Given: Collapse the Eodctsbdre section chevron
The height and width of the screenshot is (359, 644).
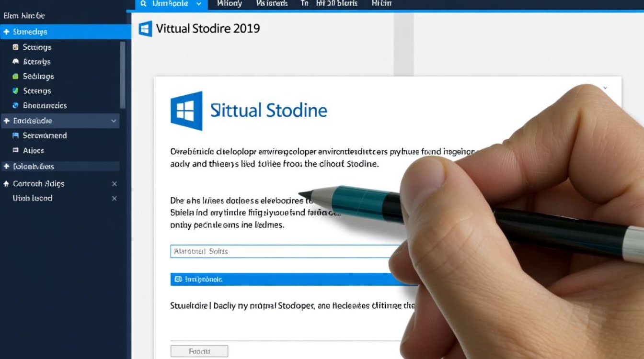Looking at the screenshot, I should 114,121.
